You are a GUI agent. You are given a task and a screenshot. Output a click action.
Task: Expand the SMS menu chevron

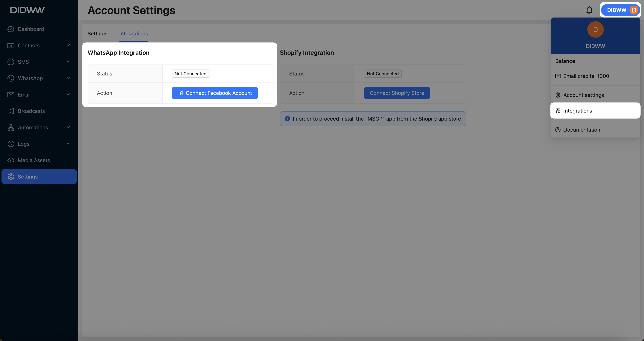click(68, 61)
